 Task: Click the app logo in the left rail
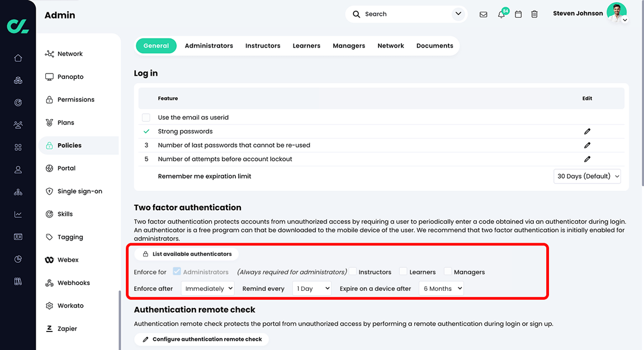tap(18, 26)
